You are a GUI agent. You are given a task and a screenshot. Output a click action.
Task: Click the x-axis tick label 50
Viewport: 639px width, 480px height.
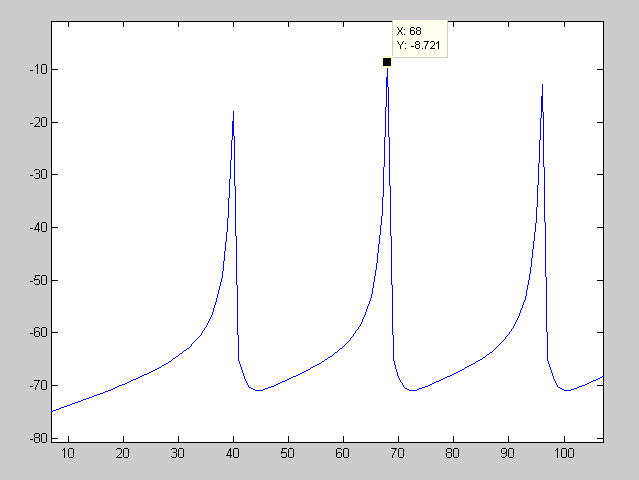pos(288,453)
